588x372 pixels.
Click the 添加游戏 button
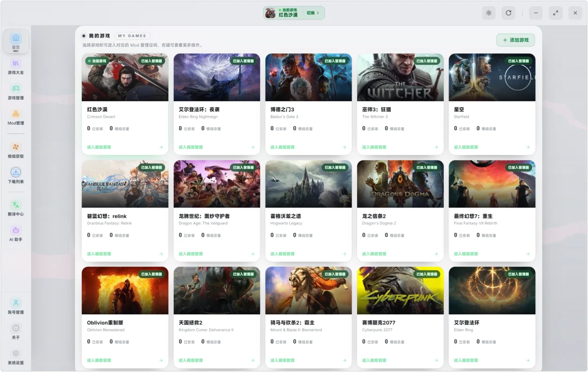coord(516,40)
